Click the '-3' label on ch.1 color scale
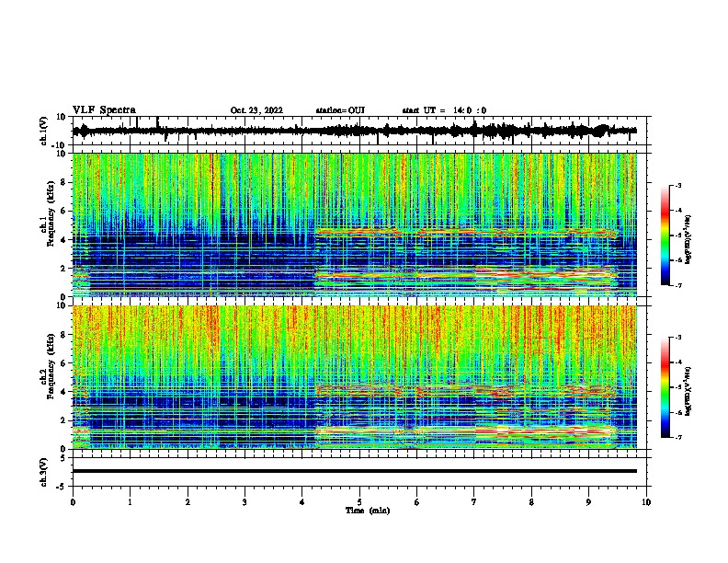 [x=677, y=185]
